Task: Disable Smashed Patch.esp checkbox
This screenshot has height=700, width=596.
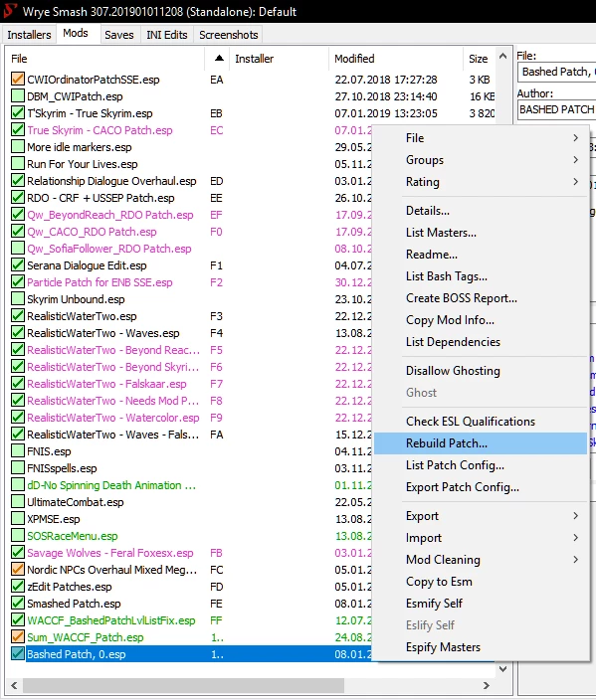Action: click(18, 604)
